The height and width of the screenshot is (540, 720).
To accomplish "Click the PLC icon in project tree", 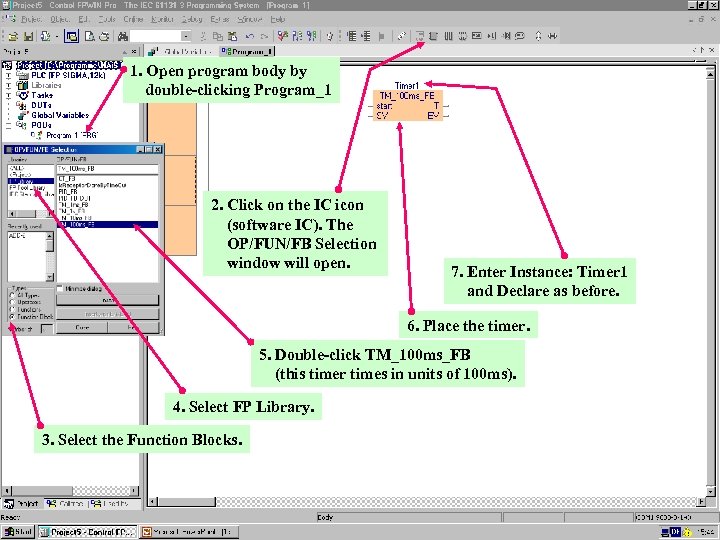I will (22, 75).
